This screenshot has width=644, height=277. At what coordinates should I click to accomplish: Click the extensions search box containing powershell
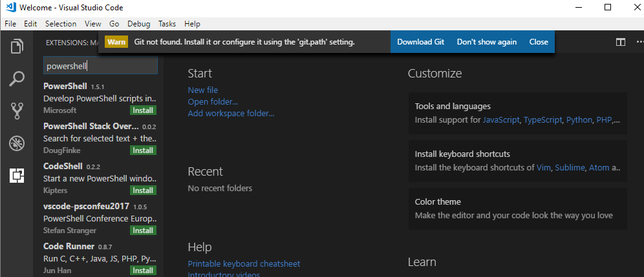(100, 65)
